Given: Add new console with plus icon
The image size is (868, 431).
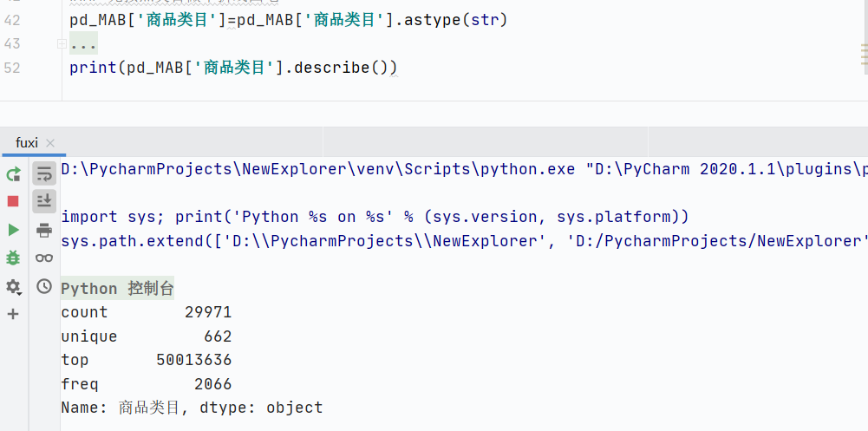Looking at the screenshot, I should tap(13, 314).
